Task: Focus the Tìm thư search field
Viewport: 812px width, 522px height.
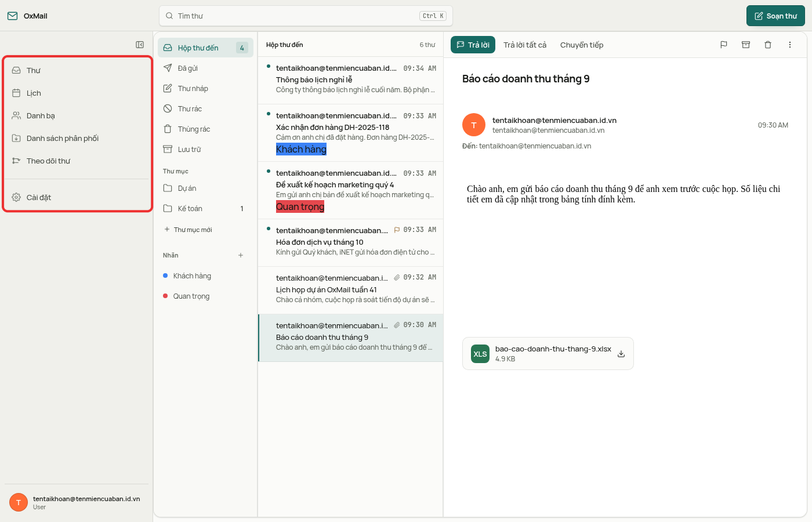Action: click(306, 16)
